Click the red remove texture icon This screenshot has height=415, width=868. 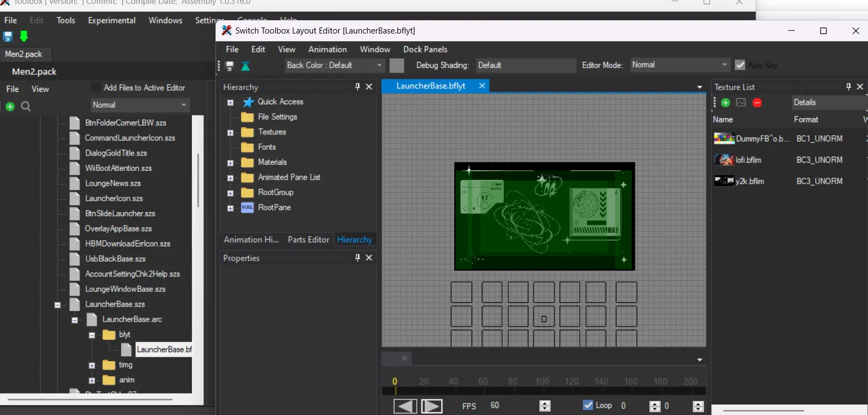coord(757,103)
